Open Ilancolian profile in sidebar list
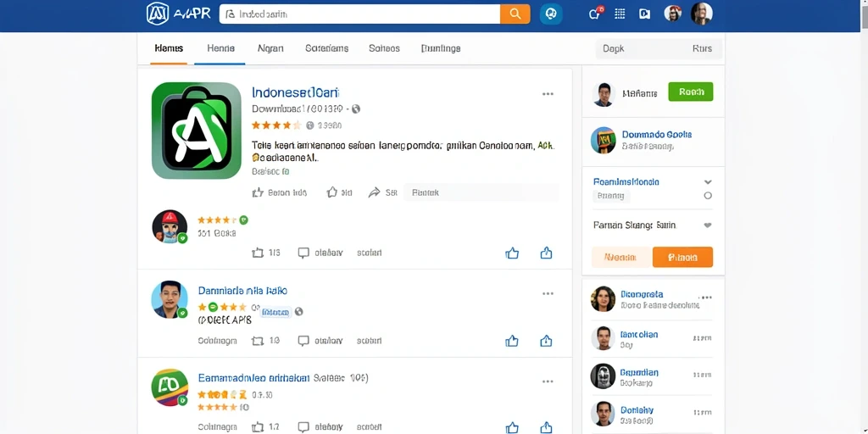 point(639,335)
